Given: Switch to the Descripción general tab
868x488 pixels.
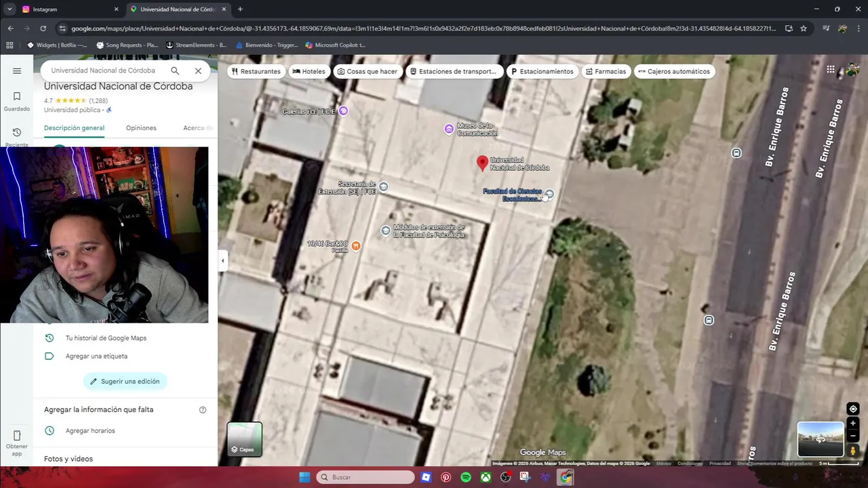Looking at the screenshot, I should coord(74,128).
